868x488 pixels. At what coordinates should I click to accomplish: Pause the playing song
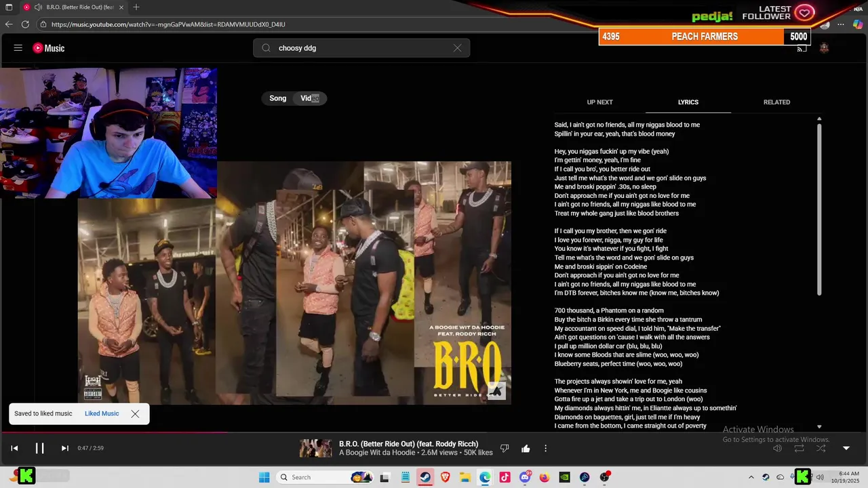(x=39, y=448)
